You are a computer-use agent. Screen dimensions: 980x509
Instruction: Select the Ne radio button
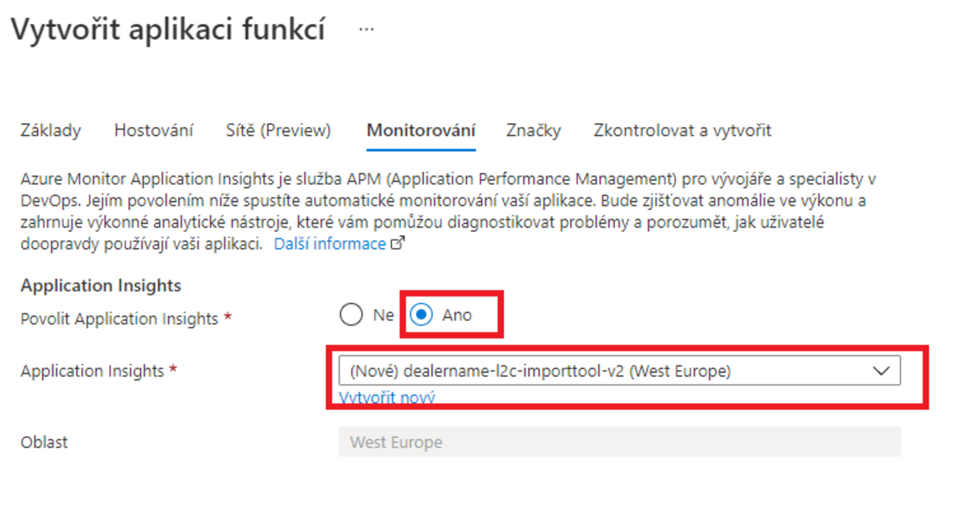351,314
